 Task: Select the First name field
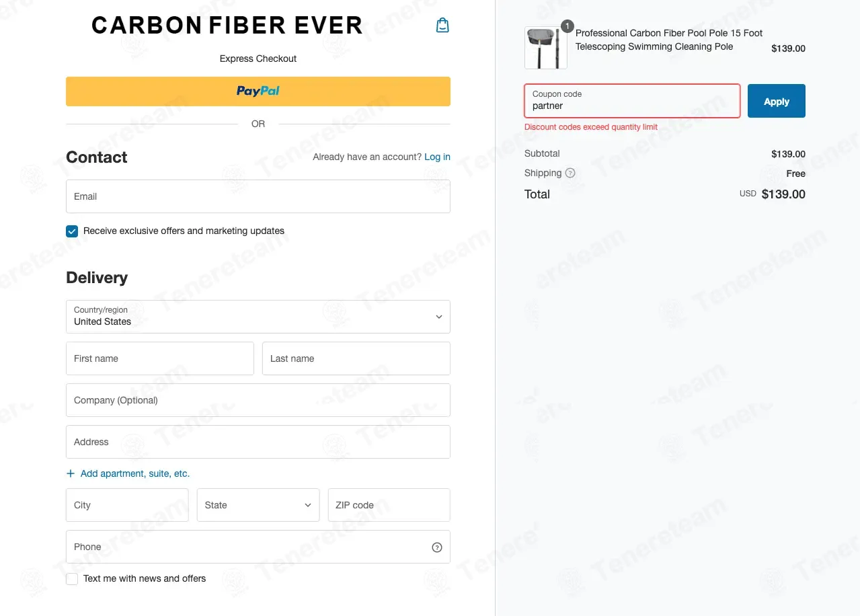(160, 358)
